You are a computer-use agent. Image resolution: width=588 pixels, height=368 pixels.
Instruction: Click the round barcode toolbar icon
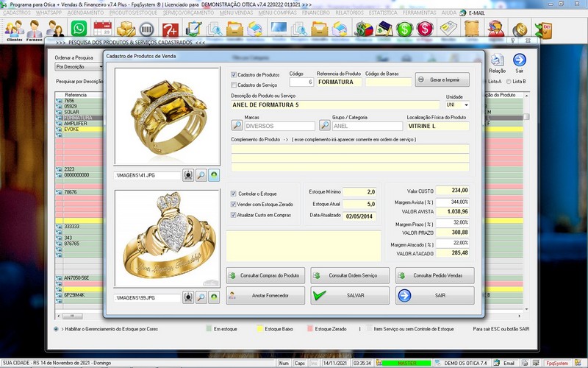146,29
